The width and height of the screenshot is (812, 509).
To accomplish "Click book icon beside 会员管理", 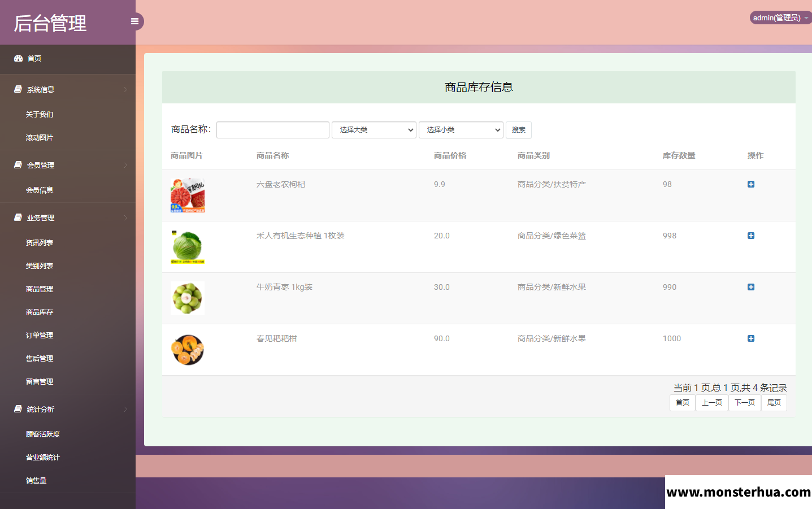I will pyautogui.click(x=18, y=165).
